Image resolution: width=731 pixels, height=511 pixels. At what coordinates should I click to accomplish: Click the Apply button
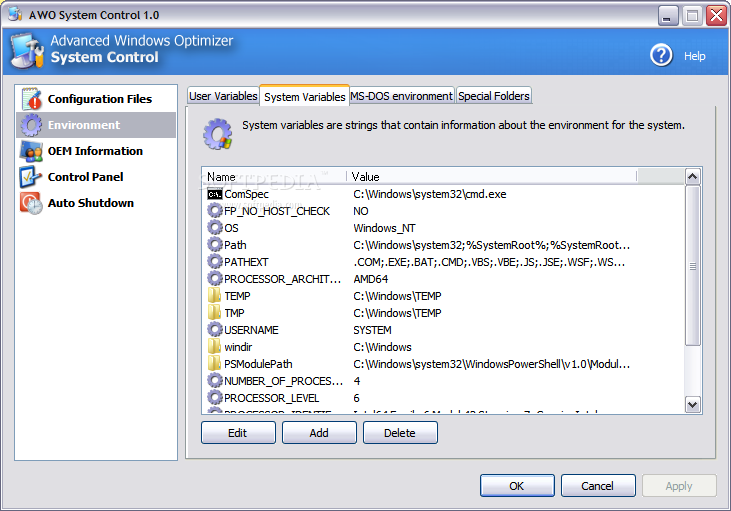coord(679,486)
